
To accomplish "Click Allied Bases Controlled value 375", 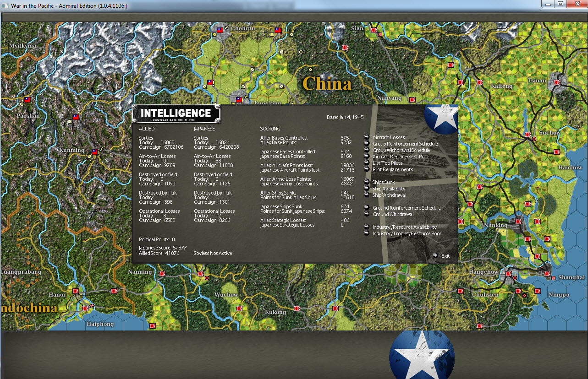I will pyautogui.click(x=345, y=138).
